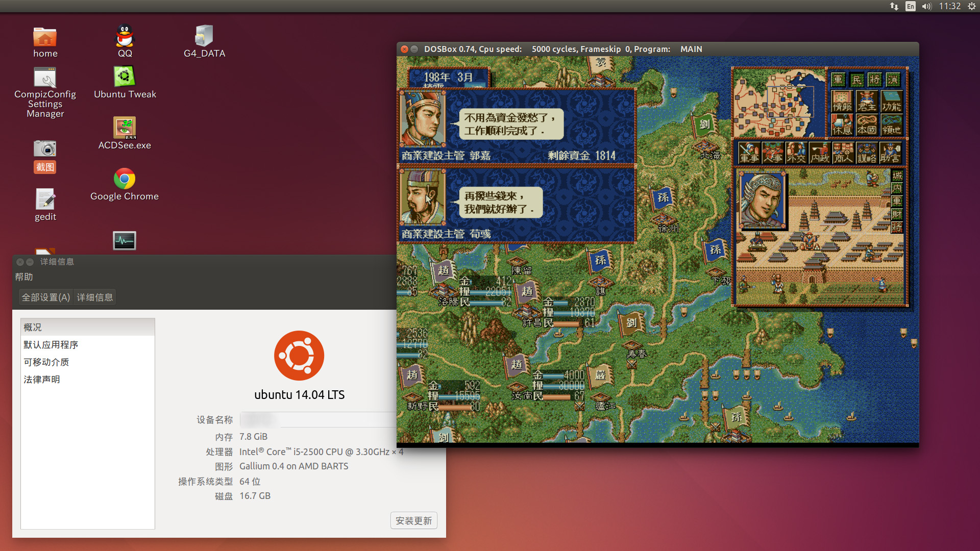Select the 新野 city on the map

pos(412,397)
